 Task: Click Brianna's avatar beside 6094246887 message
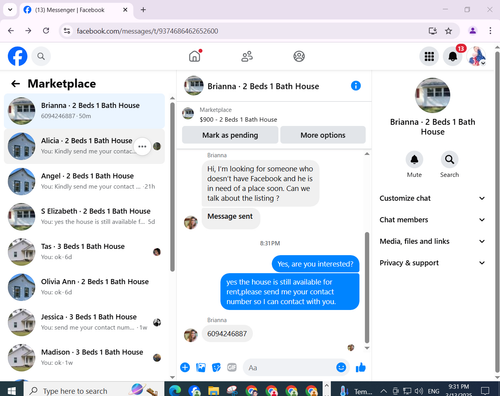[191, 335]
